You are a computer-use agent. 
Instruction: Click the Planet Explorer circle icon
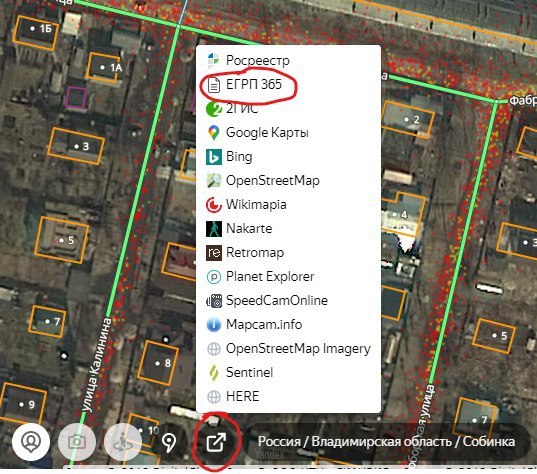[214, 277]
